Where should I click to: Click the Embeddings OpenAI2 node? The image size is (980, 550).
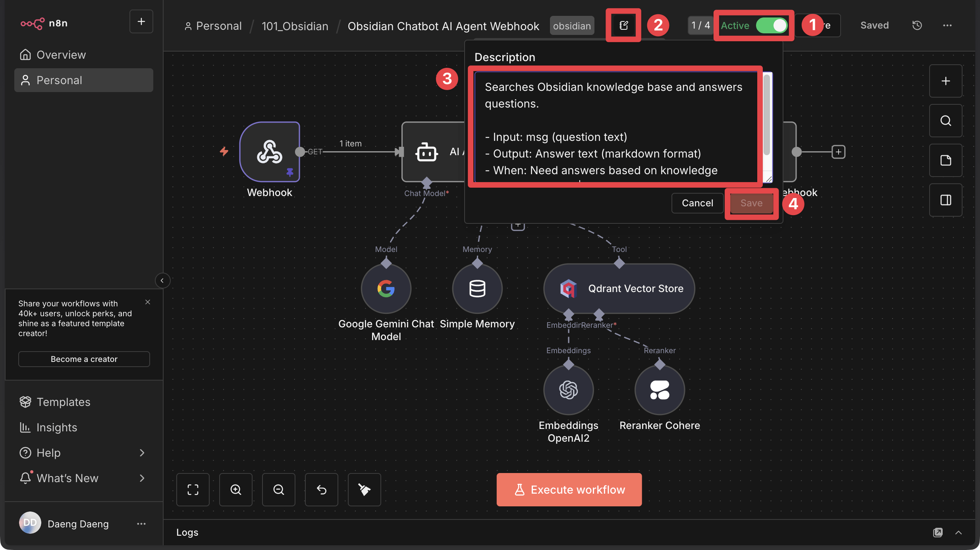click(x=568, y=390)
